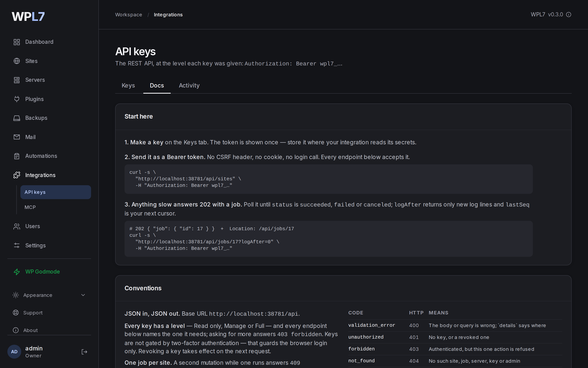Click the not_found code cell
The width and height of the screenshot is (588, 368).
point(361,361)
